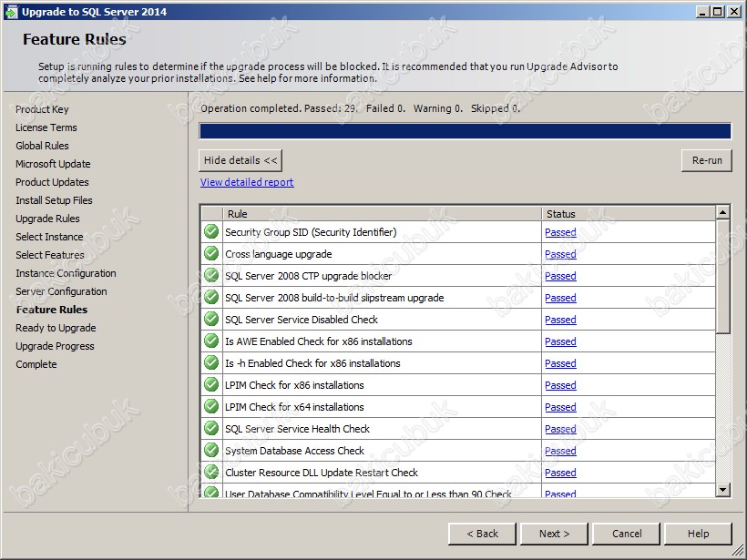View Passed result for SQL Server 2008 CTP upgrade blocker
The height and width of the screenshot is (560, 747).
point(560,276)
